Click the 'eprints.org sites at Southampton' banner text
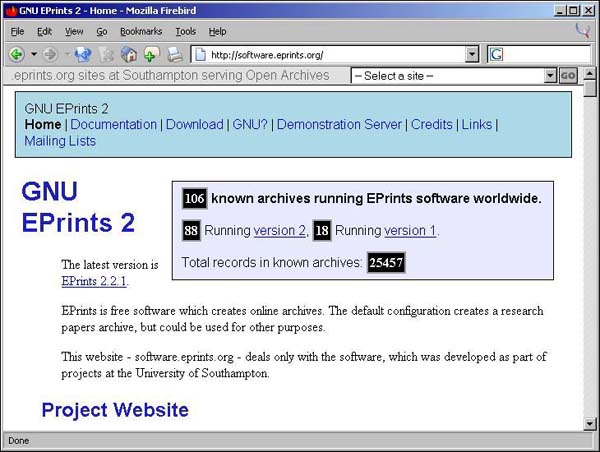Viewport: 600px width, 452px height. pos(171,75)
